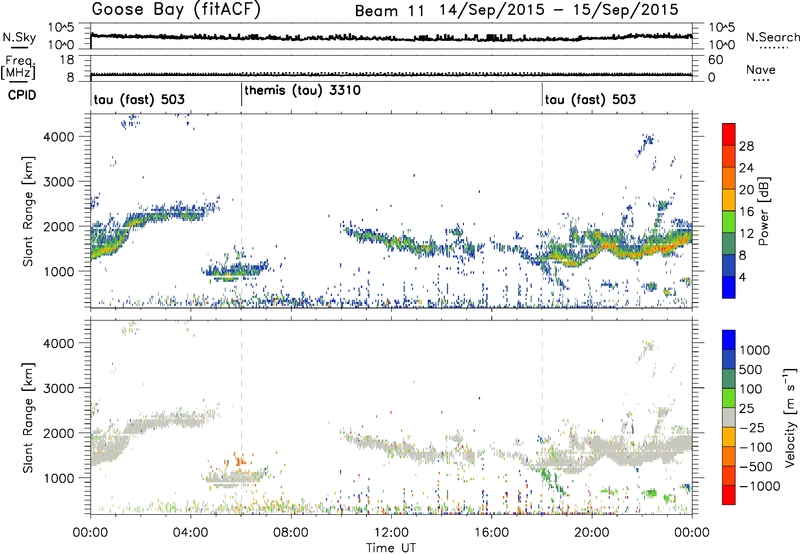Click the 'themis (tau) 3310' CPID label
This screenshot has height=554, width=800.
(303, 90)
